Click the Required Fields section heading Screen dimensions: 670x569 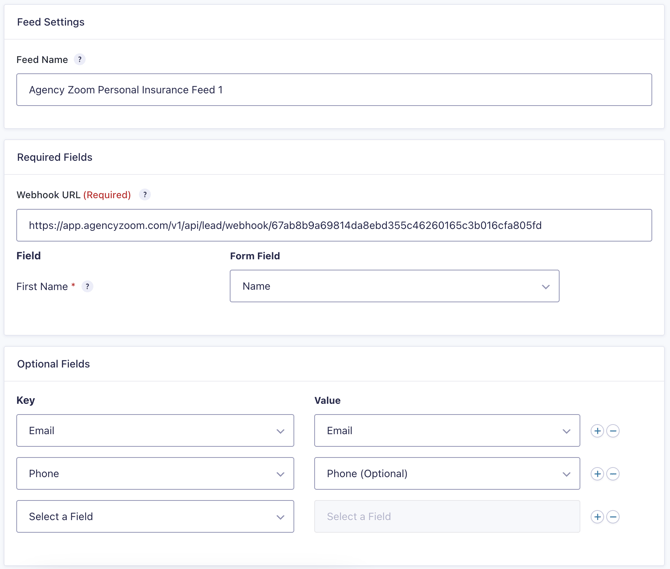(x=55, y=157)
